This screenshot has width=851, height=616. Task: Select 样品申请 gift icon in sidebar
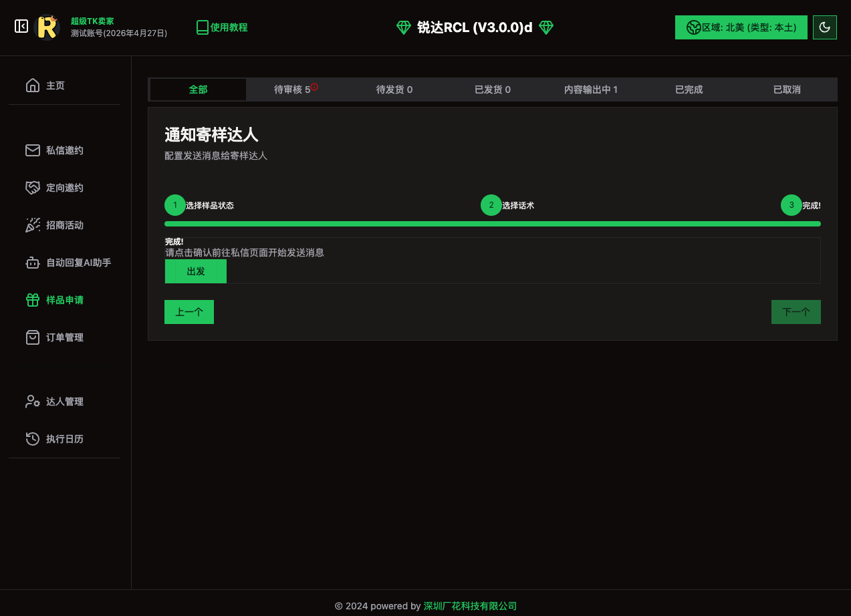click(x=32, y=300)
